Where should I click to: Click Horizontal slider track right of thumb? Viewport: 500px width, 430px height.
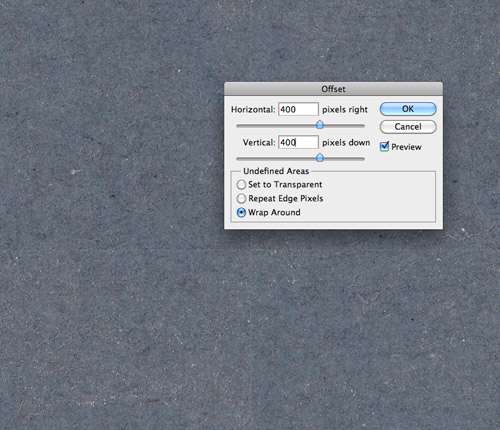point(345,126)
